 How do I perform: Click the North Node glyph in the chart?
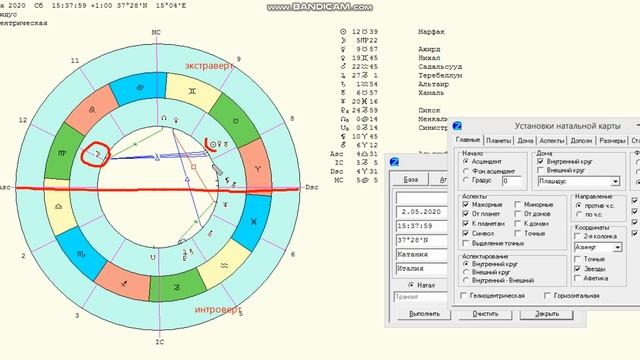click(x=164, y=118)
